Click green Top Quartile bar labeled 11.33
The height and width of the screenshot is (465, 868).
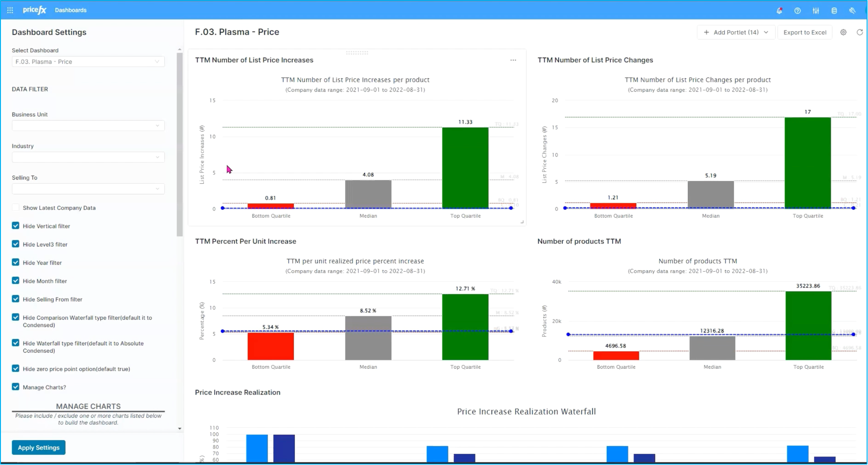pos(465,168)
